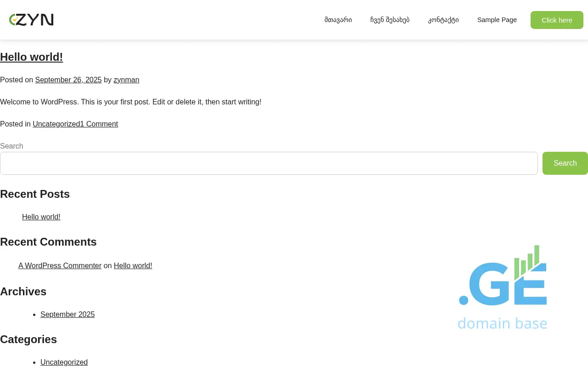Viewport: 588px width, 379px height.
Task: Focus the Search text field
Action: coord(269,163)
